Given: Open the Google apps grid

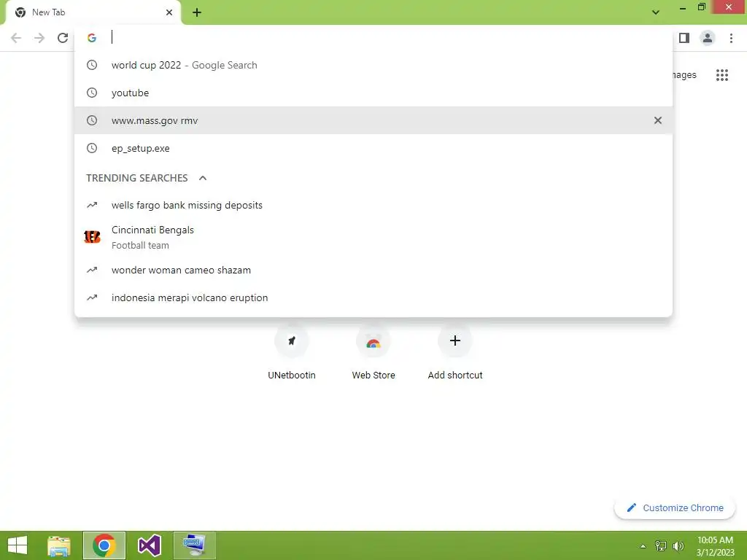Looking at the screenshot, I should [x=721, y=75].
